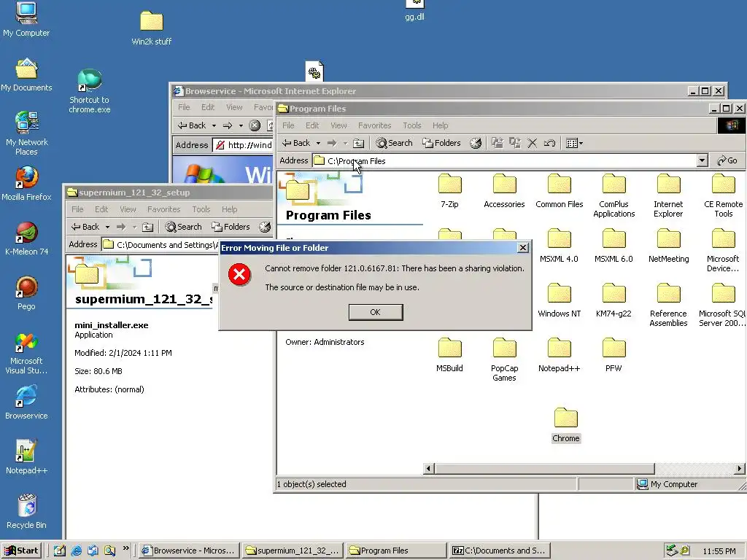Select the Reference Assemblies folder
The image size is (747, 560).
pos(668,306)
